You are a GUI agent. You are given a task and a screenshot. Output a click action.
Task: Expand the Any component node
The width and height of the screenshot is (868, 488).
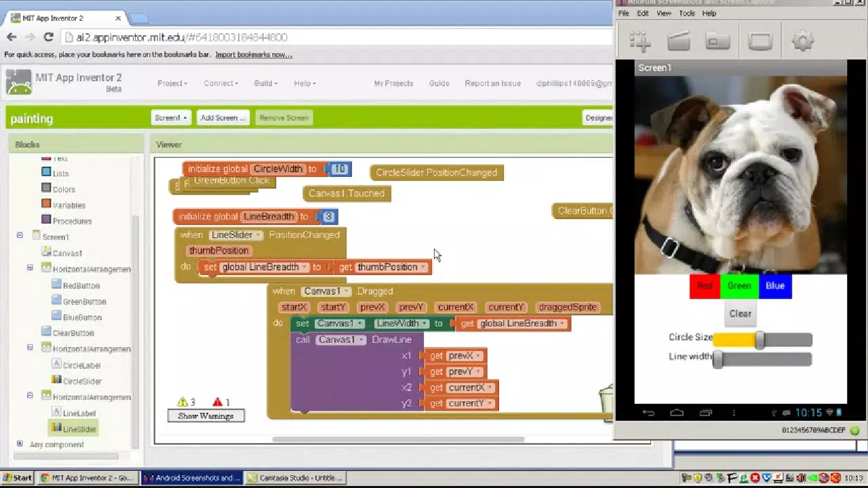point(20,444)
